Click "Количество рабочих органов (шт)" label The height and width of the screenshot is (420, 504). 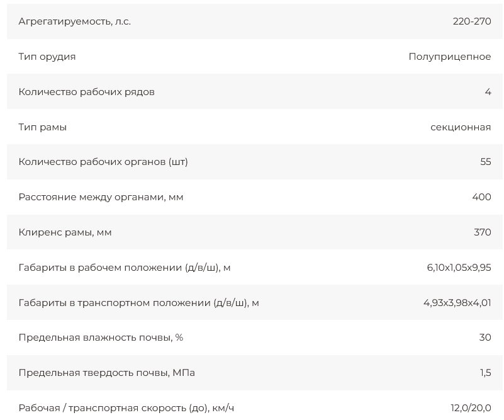pyautogui.click(x=103, y=162)
